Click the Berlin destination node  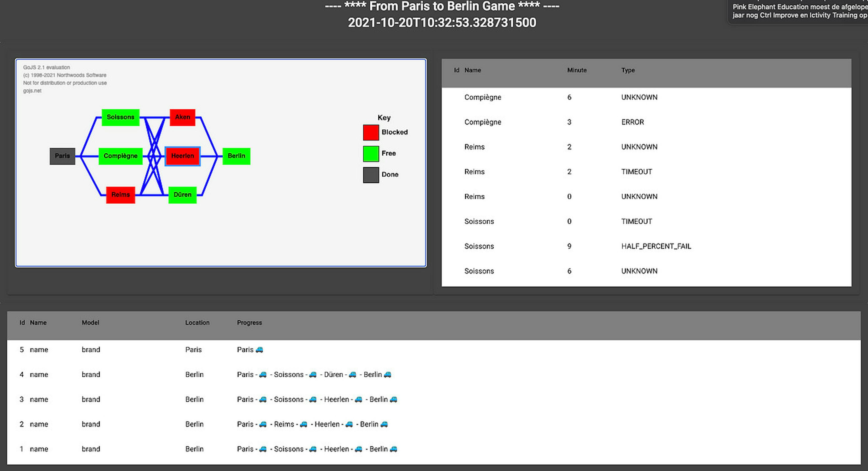236,156
